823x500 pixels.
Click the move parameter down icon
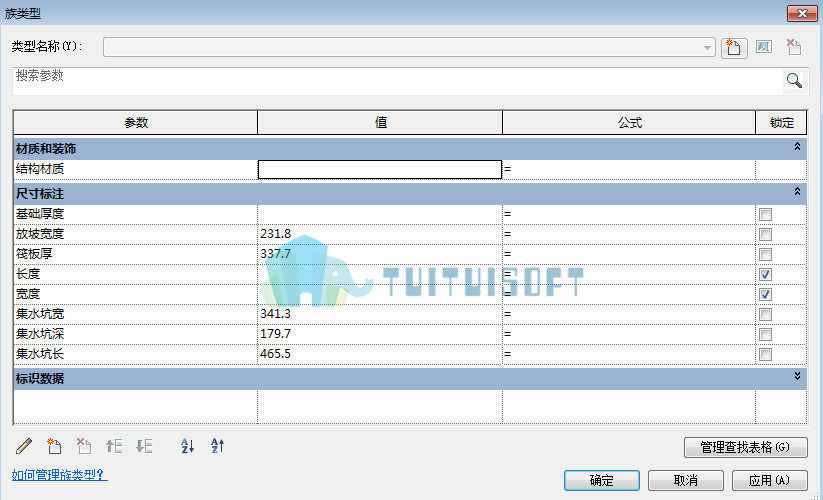click(144, 446)
